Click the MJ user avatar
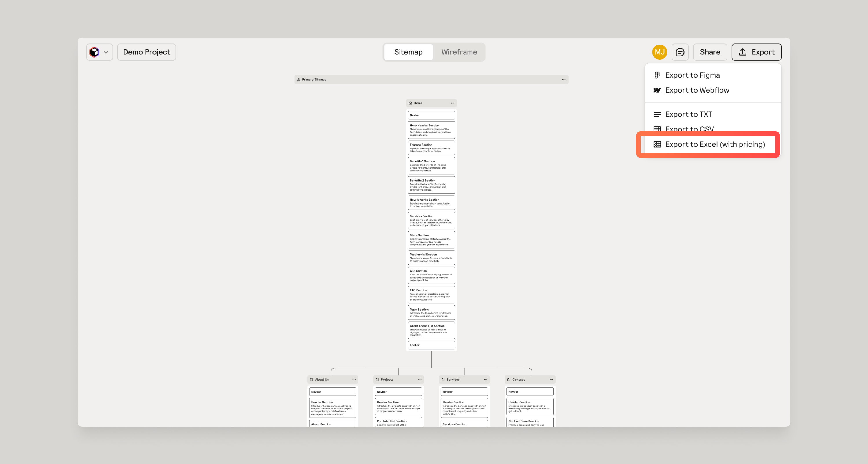This screenshot has width=868, height=464. (x=659, y=52)
